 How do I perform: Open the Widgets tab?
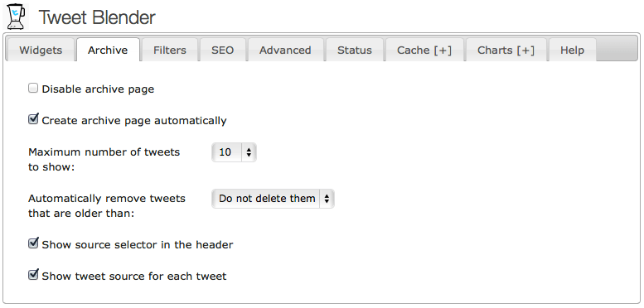coord(41,50)
